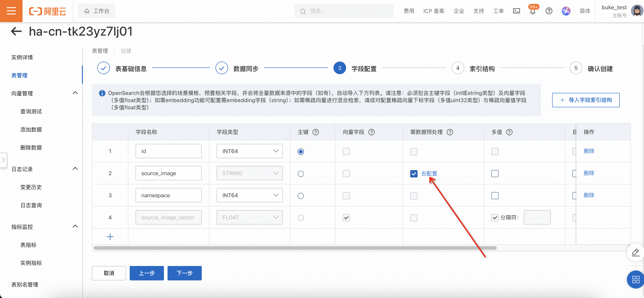Click the 去配置 link
The width and height of the screenshot is (644, 298).
429,173
